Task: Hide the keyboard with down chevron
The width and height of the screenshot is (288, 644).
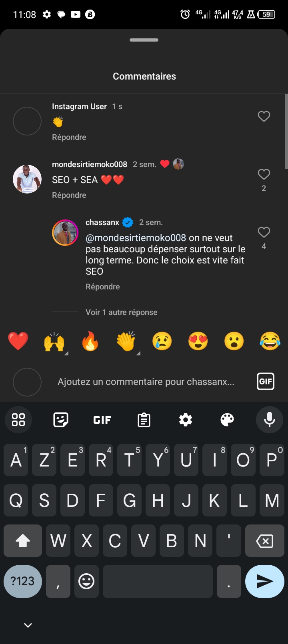Action: (28, 625)
